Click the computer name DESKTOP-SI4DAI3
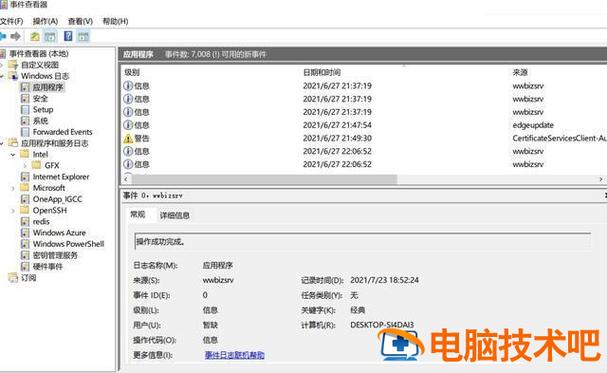The width and height of the screenshot is (607, 373). (382, 325)
